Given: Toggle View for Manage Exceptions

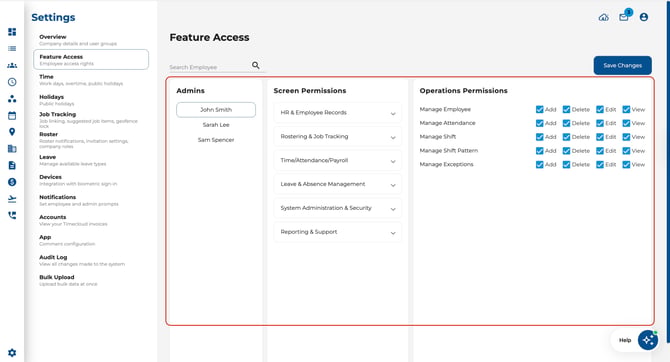Looking at the screenshot, I should tap(626, 165).
